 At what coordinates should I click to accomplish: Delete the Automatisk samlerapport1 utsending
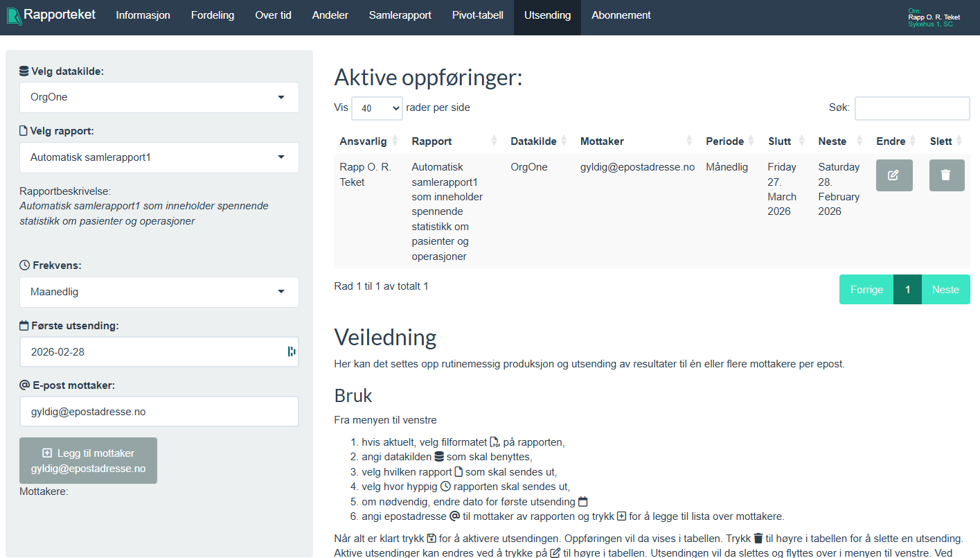[947, 175]
